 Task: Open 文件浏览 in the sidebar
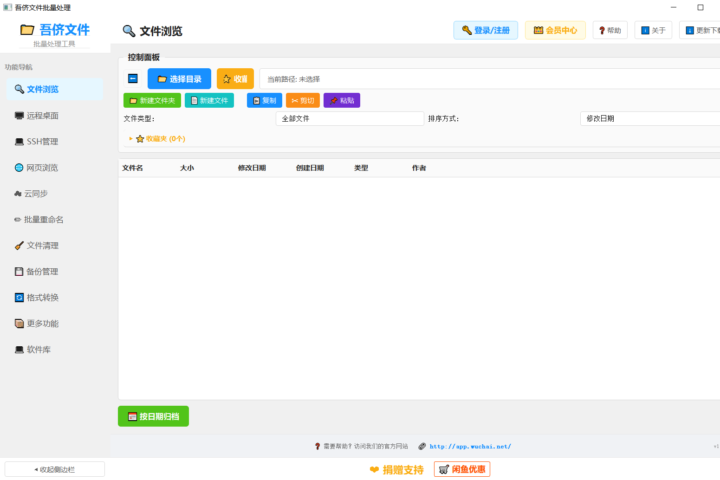[55, 89]
